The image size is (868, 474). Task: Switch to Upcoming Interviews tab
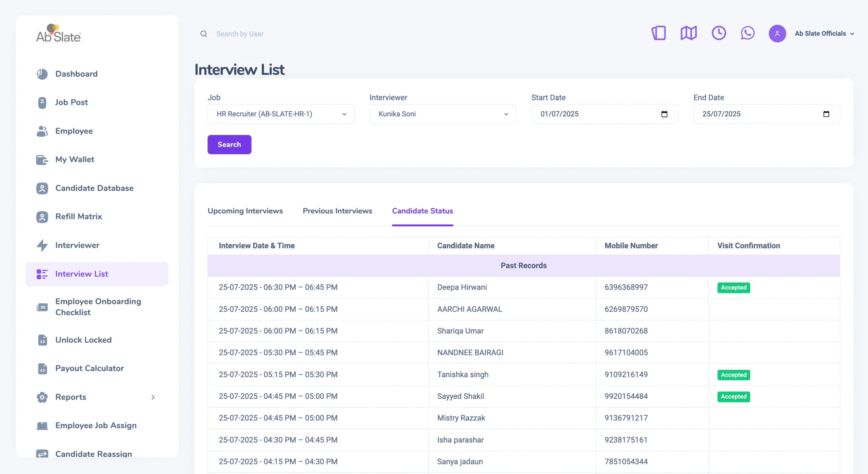point(245,211)
